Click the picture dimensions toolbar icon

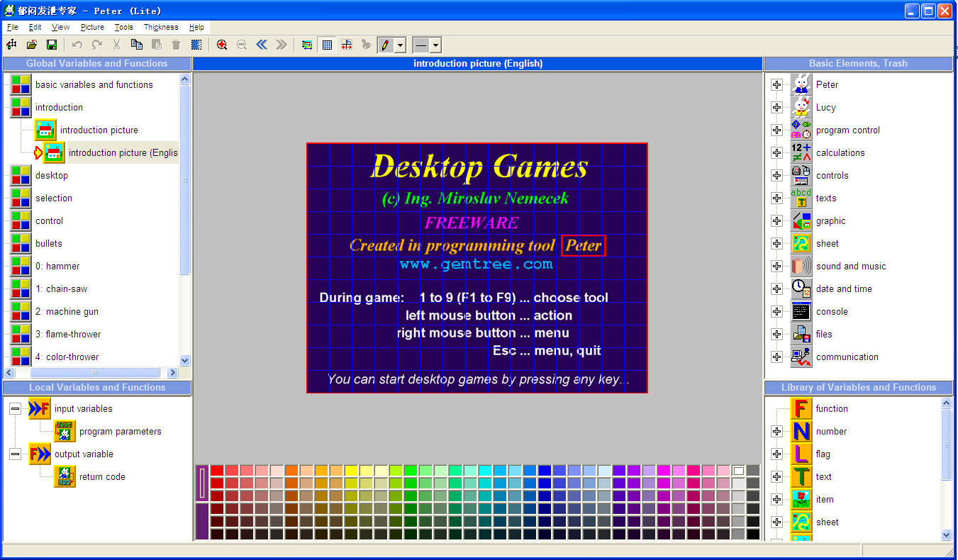pos(307,45)
